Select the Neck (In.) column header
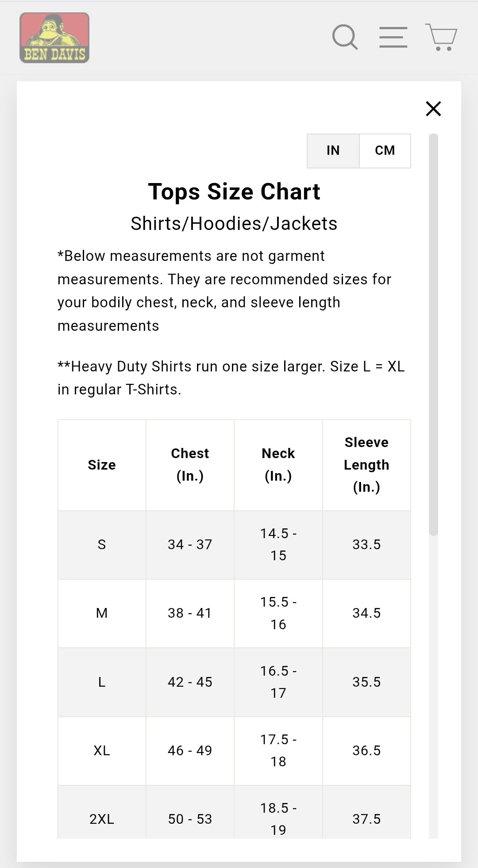The width and height of the screenshot is (478, 868). point(278,465)
